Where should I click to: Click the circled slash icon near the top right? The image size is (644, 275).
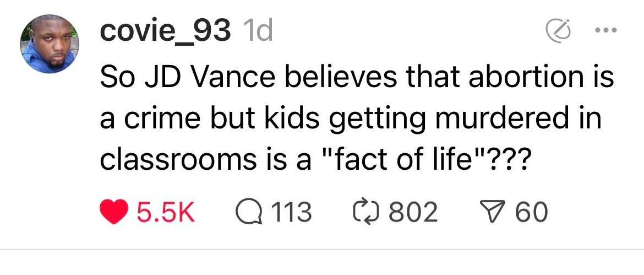pos(558,31)
